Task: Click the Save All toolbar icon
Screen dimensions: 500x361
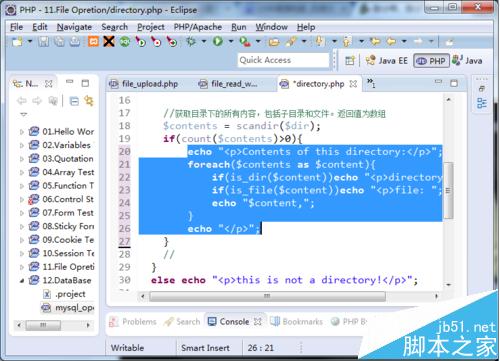Action: [59, 42]
